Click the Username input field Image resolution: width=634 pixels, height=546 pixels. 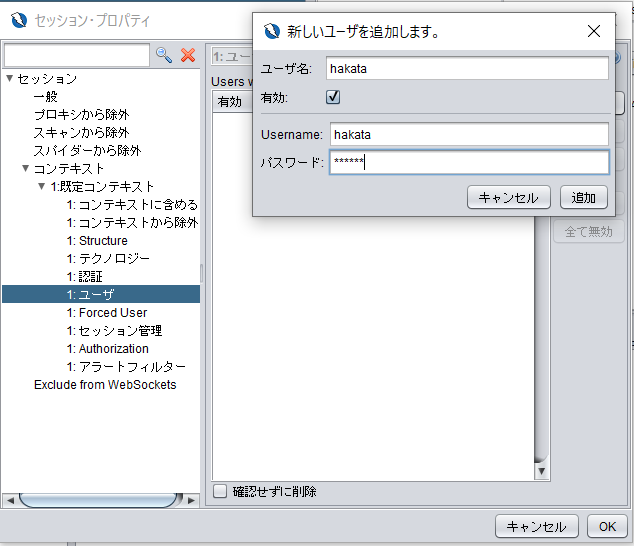469,134
